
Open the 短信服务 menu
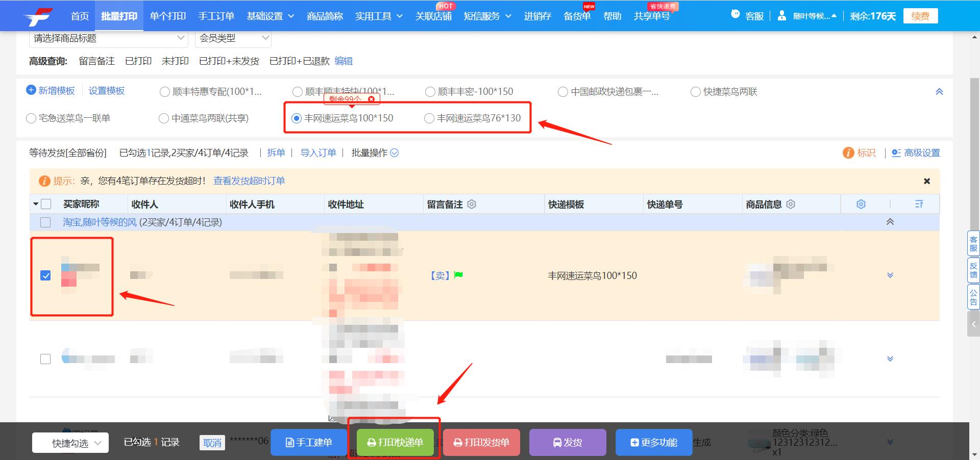(x=487, y=16)
